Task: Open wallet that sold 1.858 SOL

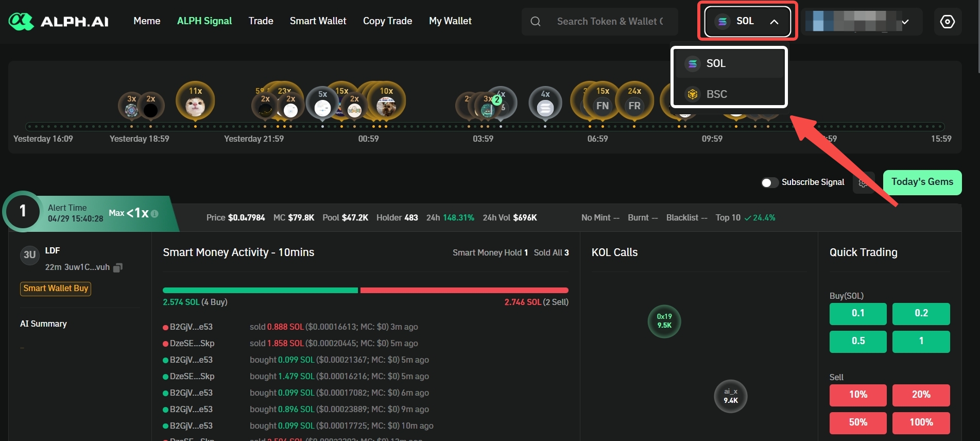Action: pyautogui.click(x=192, y=344)
